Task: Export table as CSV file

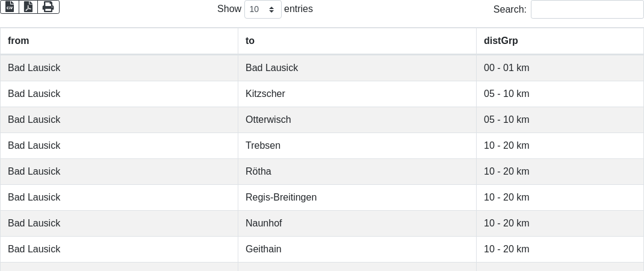Action: tap(10, 7)
